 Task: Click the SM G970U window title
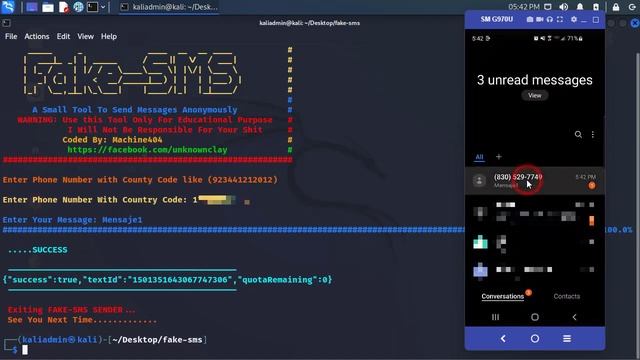click(x=497, y=19)
